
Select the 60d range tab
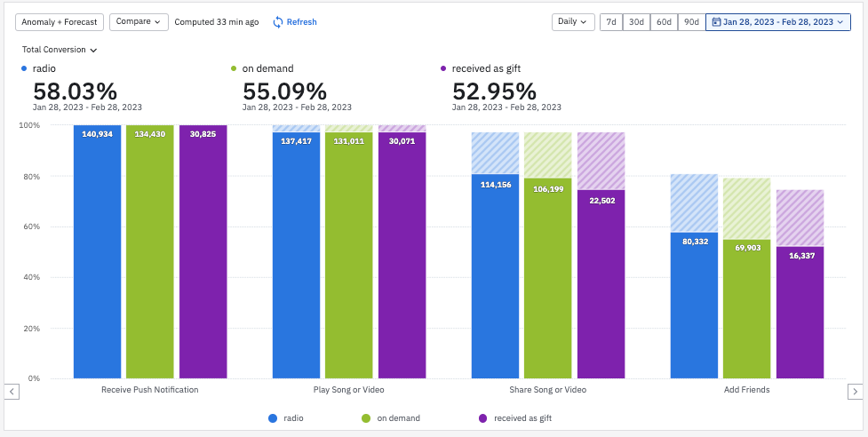(665, 22)
